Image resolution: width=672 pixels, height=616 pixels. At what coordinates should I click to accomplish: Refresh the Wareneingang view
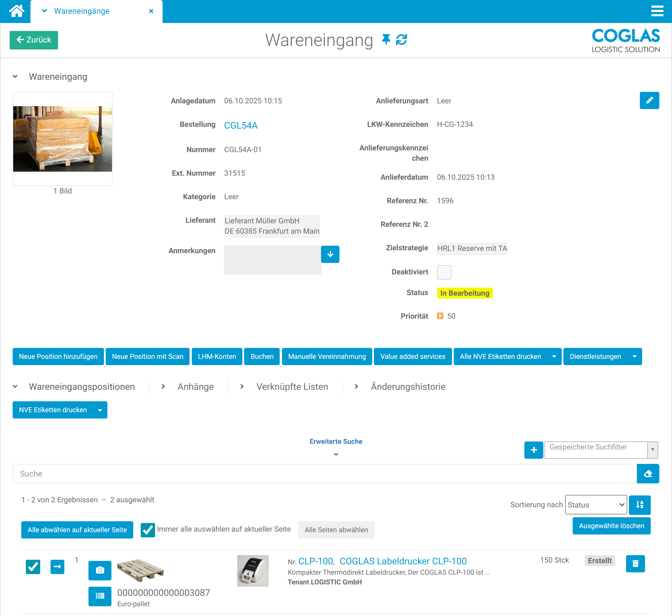401,40
